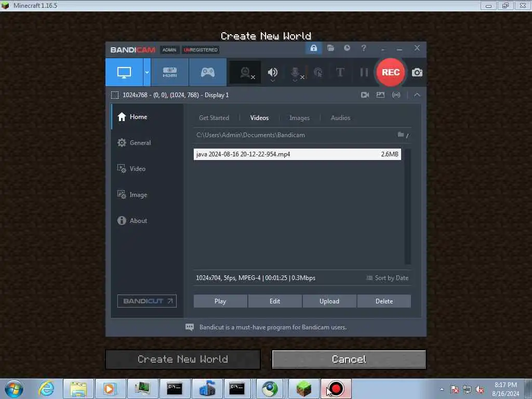Viewport: 532px width, 399px height.
Task: Toggle speaker sound recording icon
Action: [272, 73]
